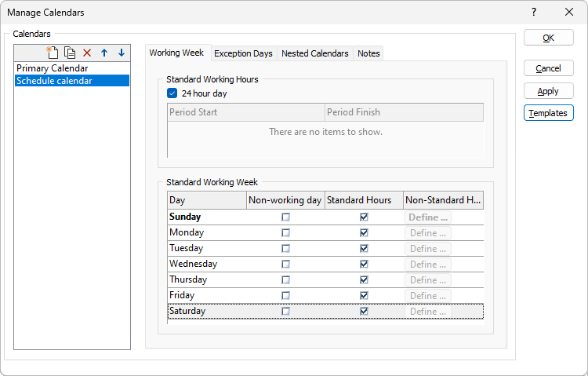Image resolution: width=588 pixels, height=376 pixels.
Task: Click the Period Start column header
Action: [x=246, y=112]
